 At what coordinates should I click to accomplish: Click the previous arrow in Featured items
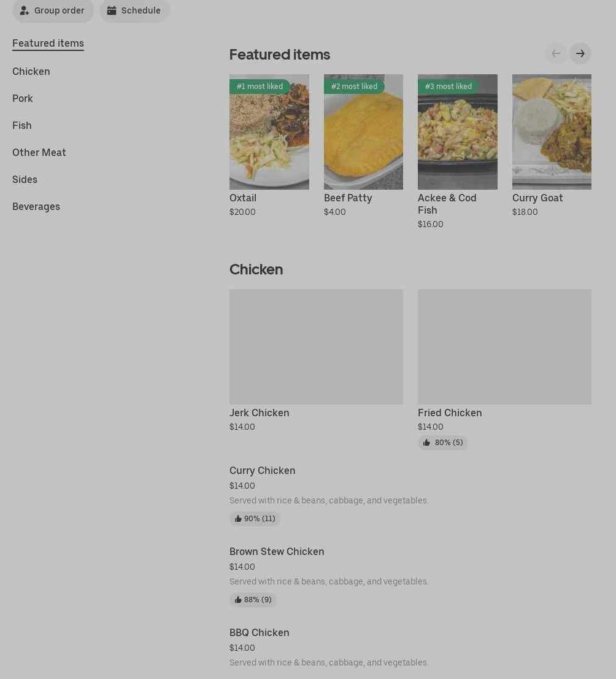pyautogui.click(x=556, y=53)
